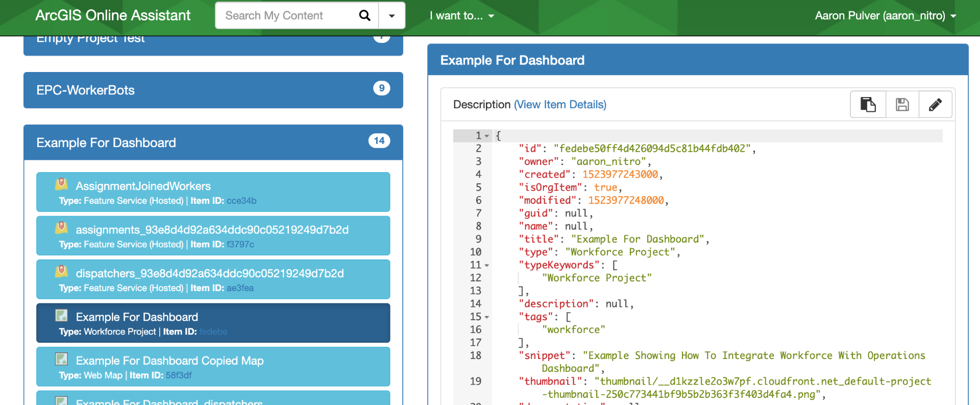Image resolution: width=980 pixels, height=405 pixels.
Task: Collapse the typeKeywords array at line 11
Action: point(487,266)
